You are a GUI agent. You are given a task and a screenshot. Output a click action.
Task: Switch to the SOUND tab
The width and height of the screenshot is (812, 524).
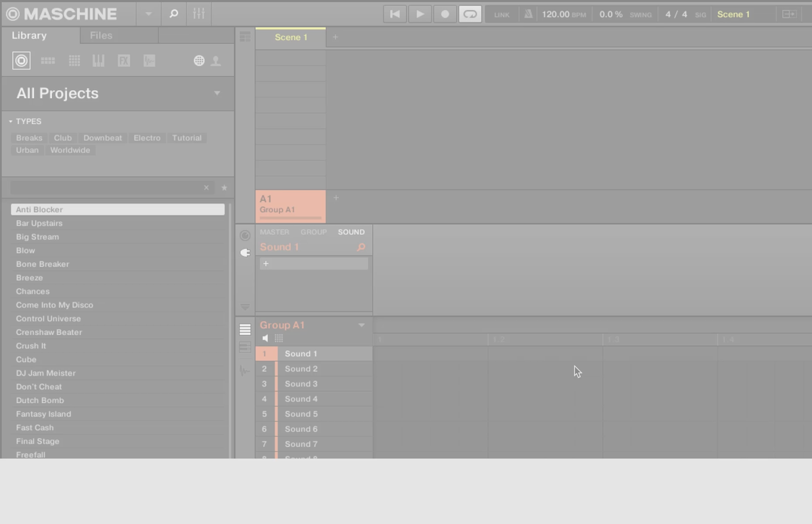click(x=351, y=232)
